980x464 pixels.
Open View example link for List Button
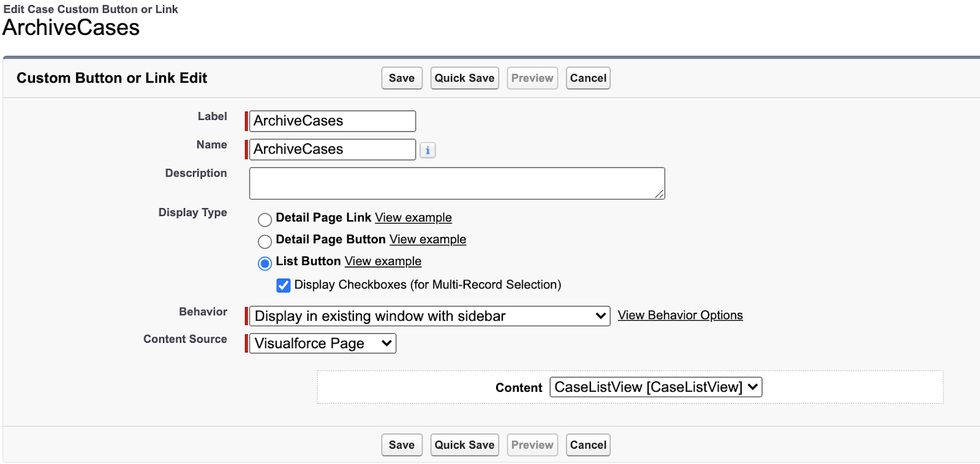point(383,261)
